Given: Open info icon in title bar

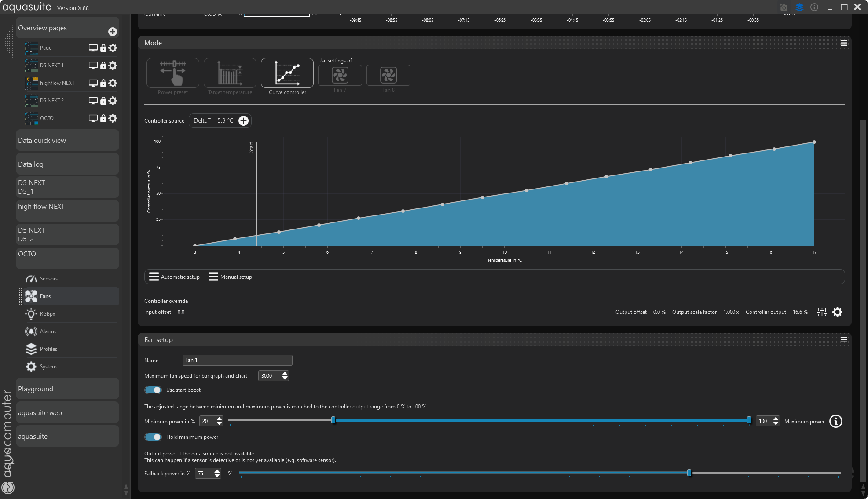Looking at the screenshot, I should click(814, 7).
